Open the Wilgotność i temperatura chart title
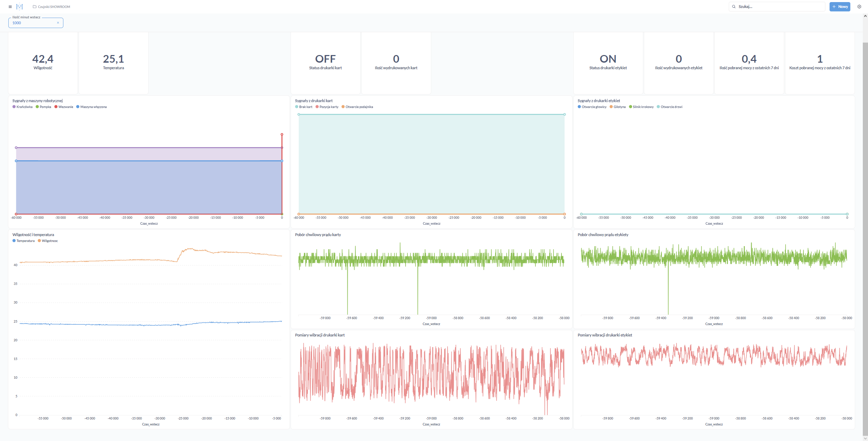868x441 pixels. click(33, 235)
